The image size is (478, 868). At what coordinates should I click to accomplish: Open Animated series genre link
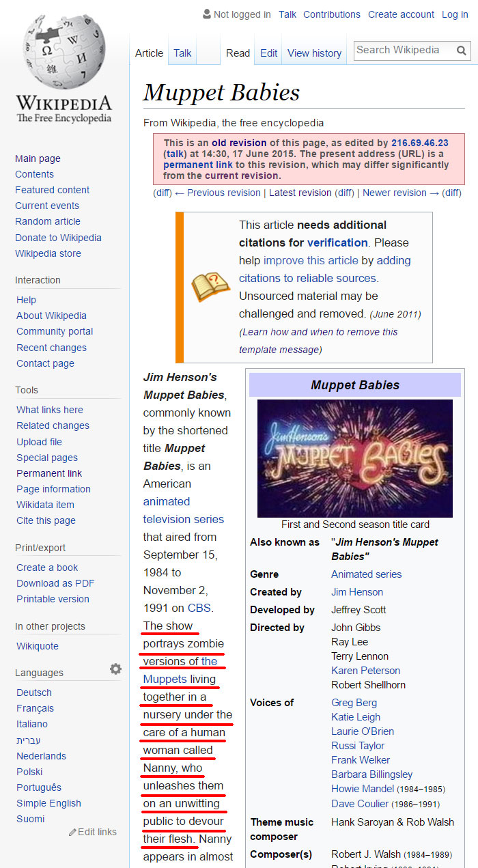[367, 574]
